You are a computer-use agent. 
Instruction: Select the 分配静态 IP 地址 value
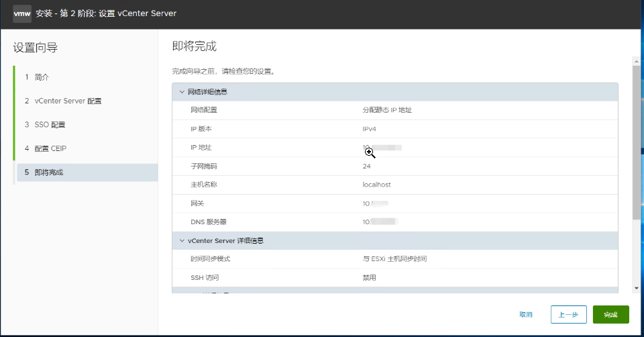coord(387,110)
